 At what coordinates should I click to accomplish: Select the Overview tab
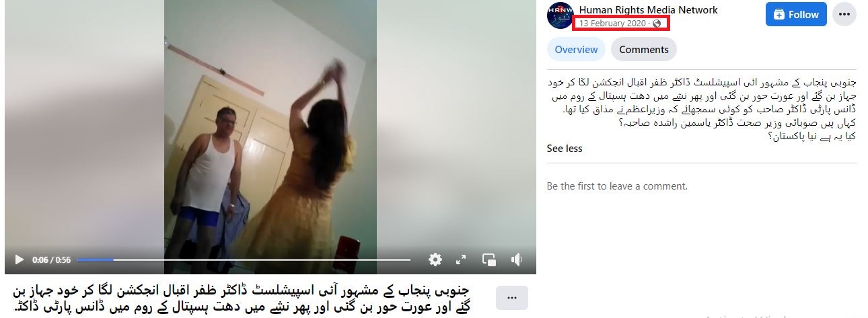pyautogui.click(x=576, y=49)
